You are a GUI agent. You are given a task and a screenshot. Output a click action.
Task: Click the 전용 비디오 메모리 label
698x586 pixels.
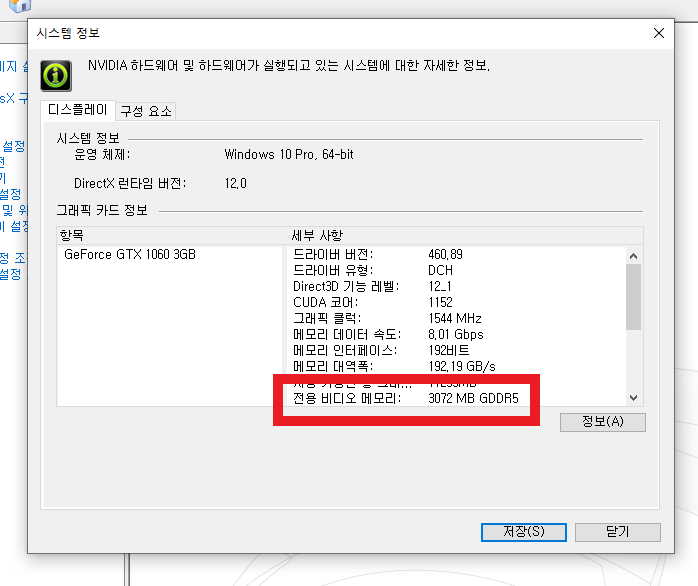point(347,398)
